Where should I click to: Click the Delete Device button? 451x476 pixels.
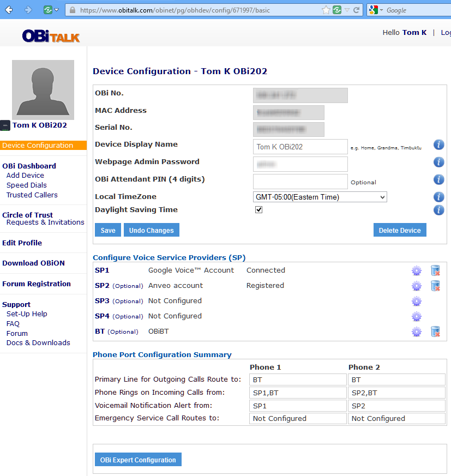(400, 230)
